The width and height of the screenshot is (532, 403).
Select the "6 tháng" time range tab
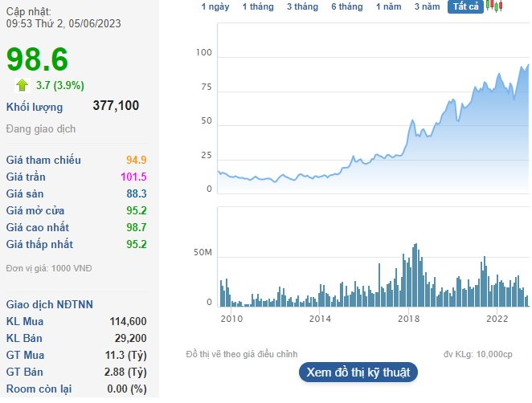tap(346, 6)
